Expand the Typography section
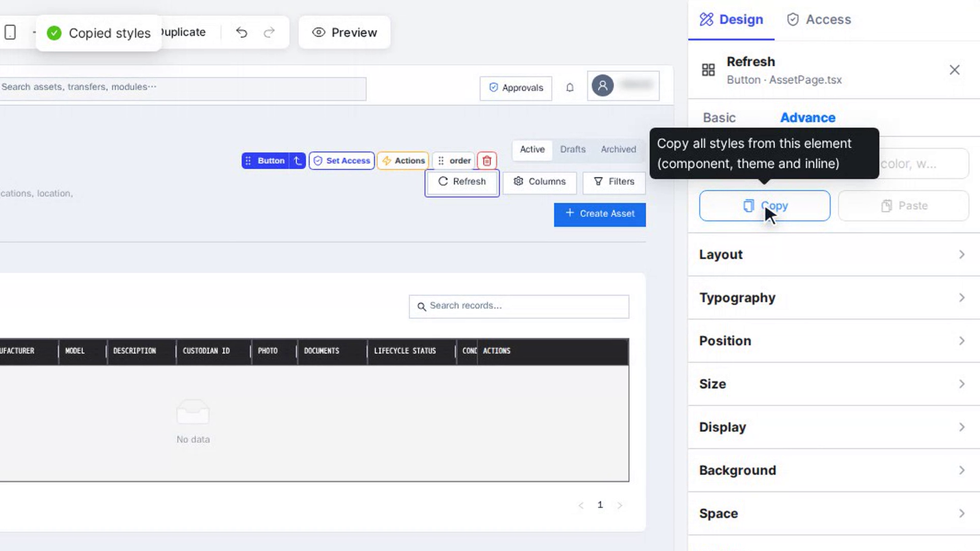The image size is (980, 551). (x=834, y=298)
